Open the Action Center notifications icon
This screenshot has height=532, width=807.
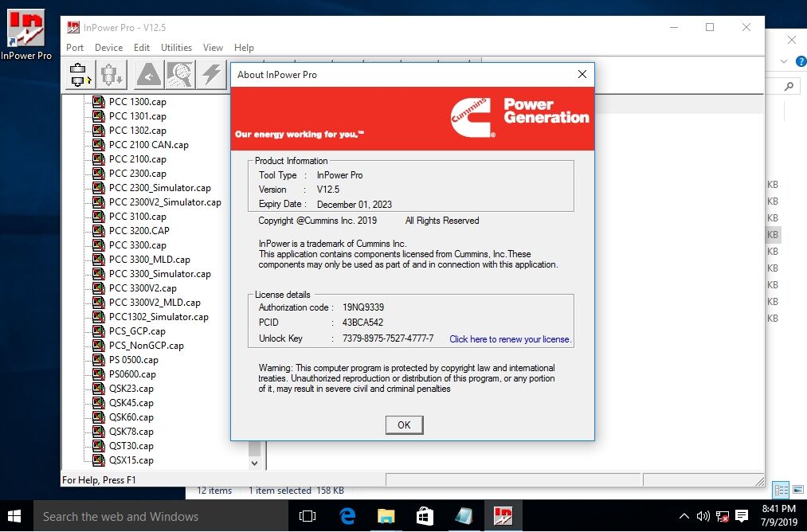(x=742, y=516)
